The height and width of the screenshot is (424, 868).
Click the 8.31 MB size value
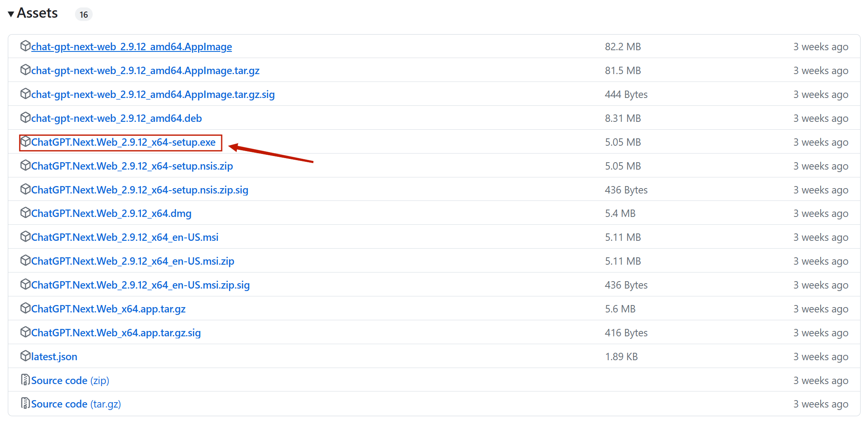623,119
